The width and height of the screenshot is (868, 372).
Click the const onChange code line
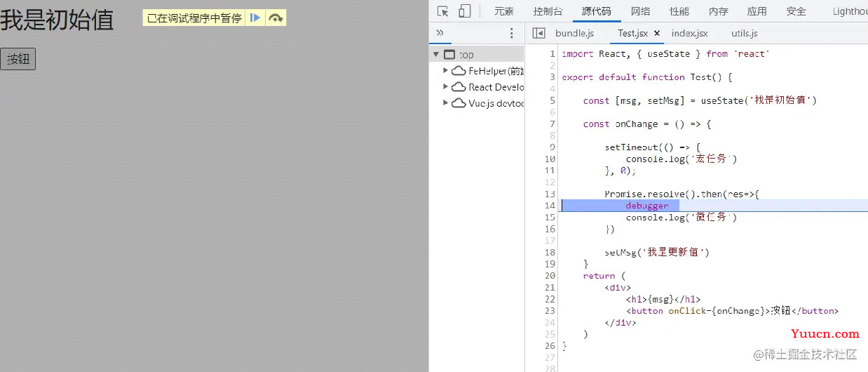pyautogui.click(x=647, y=124)
